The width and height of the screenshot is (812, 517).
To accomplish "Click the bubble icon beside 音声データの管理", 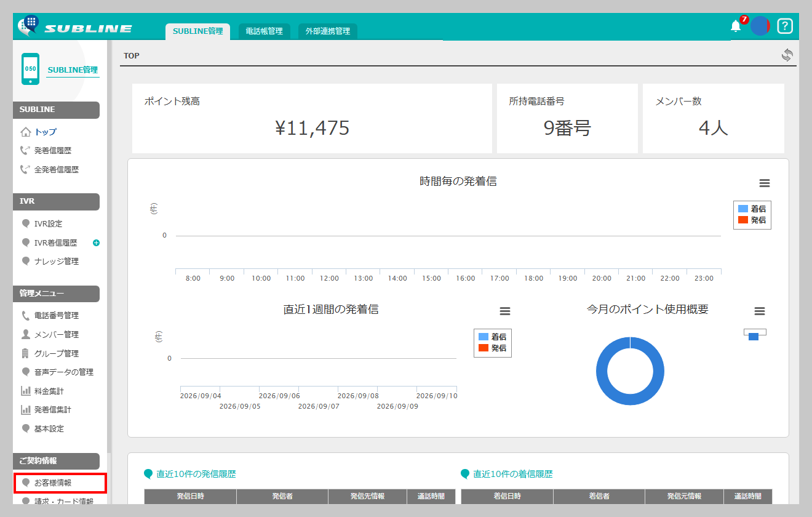I will (x=26, y=372).
